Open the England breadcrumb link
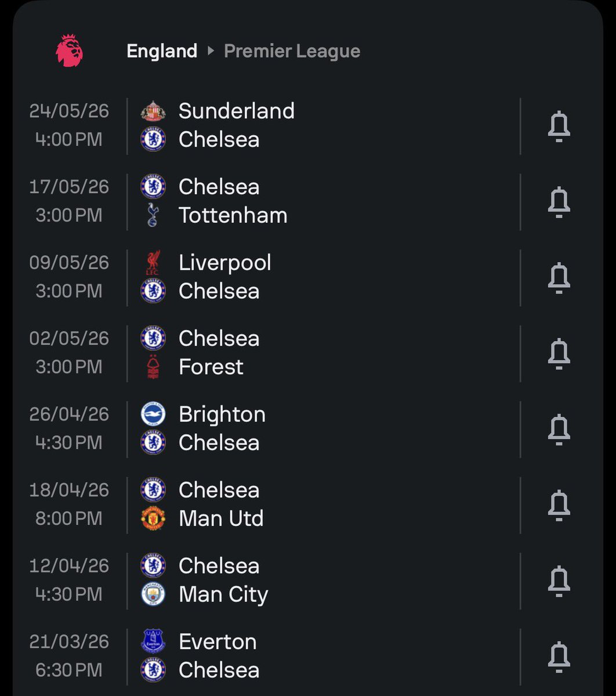The width and height of the screenshot is (616, 696). (162, 51)
